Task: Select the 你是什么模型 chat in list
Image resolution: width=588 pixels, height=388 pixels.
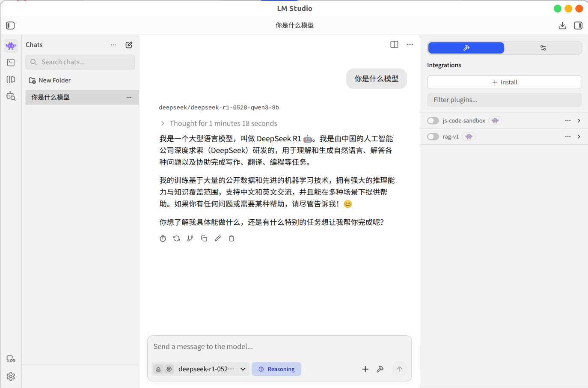Action: pyautogui.click(x=82, y=97)
